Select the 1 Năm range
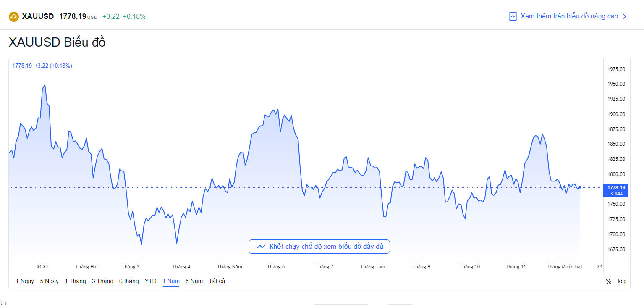 (x=171, y=281)
